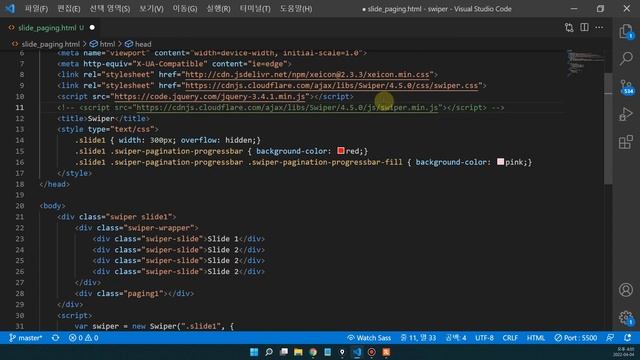The height and width of the screenshot is (360, 640).
Task: Click the pink color swatch on line 16
Action: pyautogui.click(x=500, y=162)
